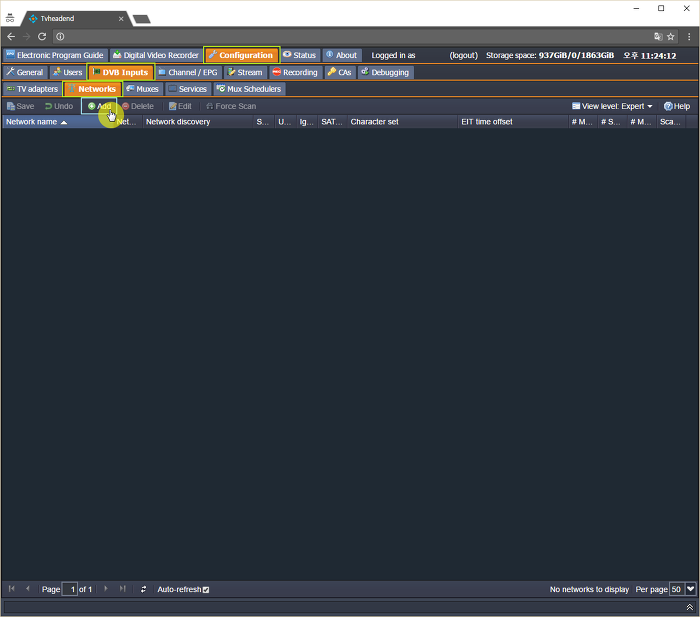Open the Recording tab
Image resolution: width=700 pixels, height=617 pixels.
pos(296,72)
